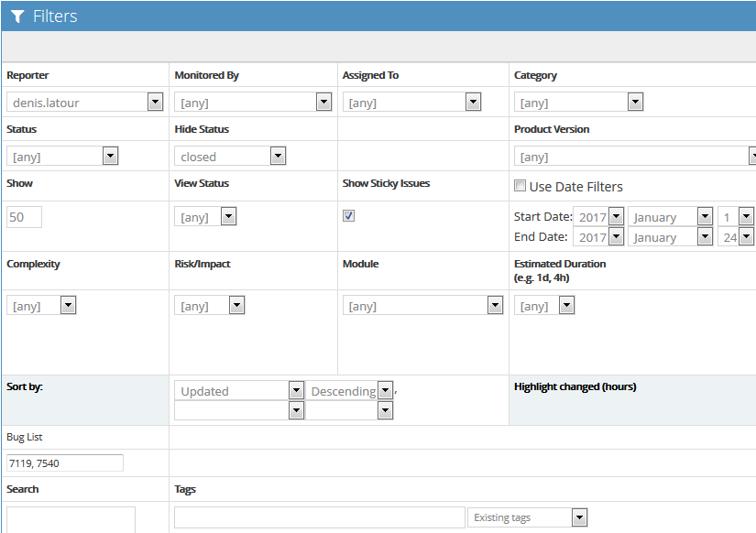
Task: Open the Category dropdown
Action: (578, 103)
